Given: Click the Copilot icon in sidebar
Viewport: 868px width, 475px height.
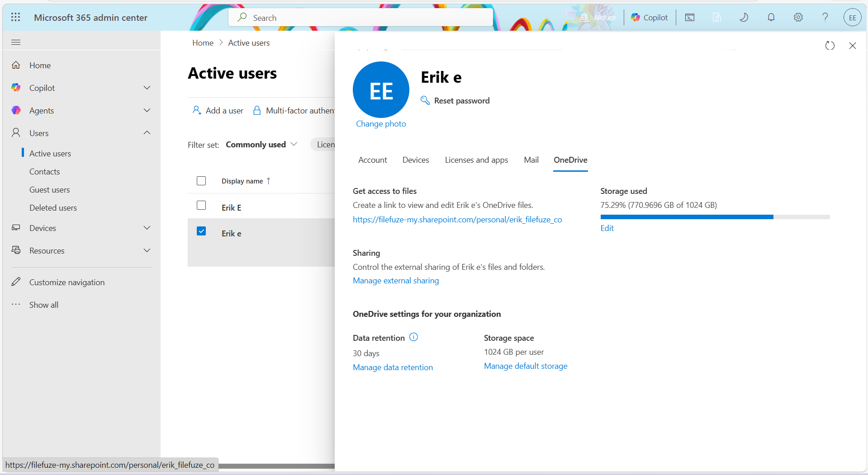Looking at the screenshot, I should coord(16,88).
